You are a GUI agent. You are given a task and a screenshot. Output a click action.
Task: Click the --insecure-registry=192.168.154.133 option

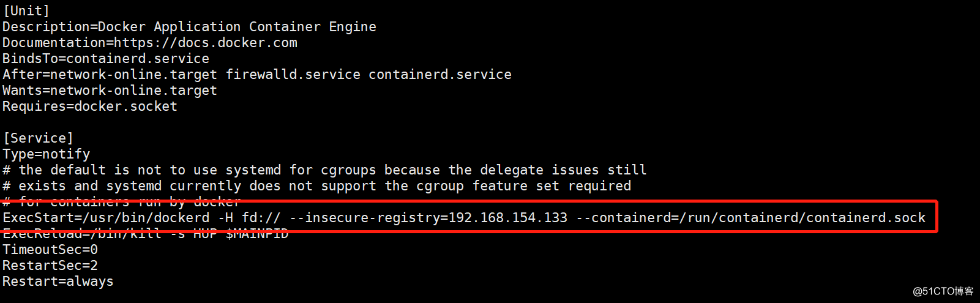(x=428, y=217)
